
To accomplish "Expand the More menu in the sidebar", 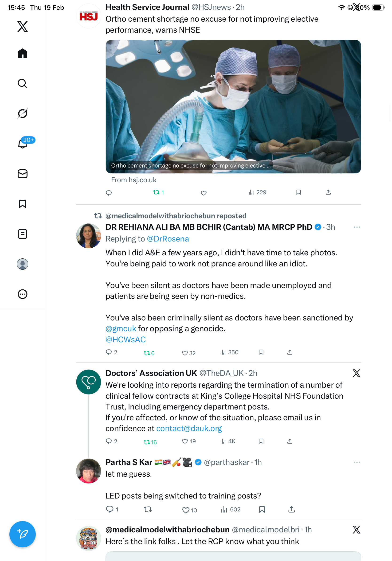I will click(23, 294).
